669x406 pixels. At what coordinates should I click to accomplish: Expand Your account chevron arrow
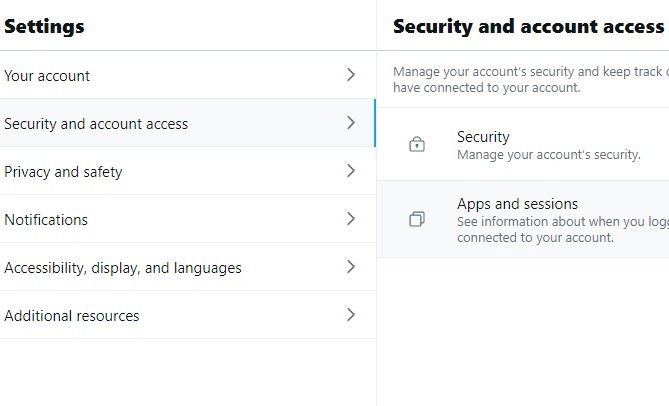click(x=350, y=75)
